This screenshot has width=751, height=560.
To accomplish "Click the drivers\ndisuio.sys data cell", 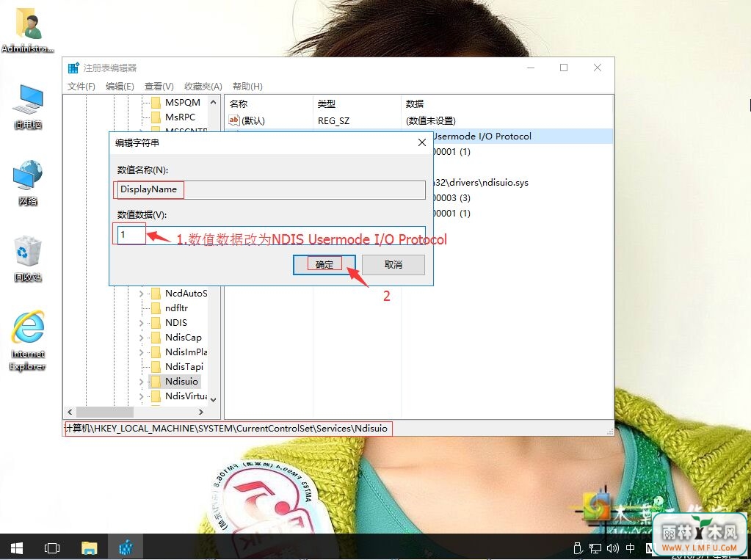I will pos(481,183).
